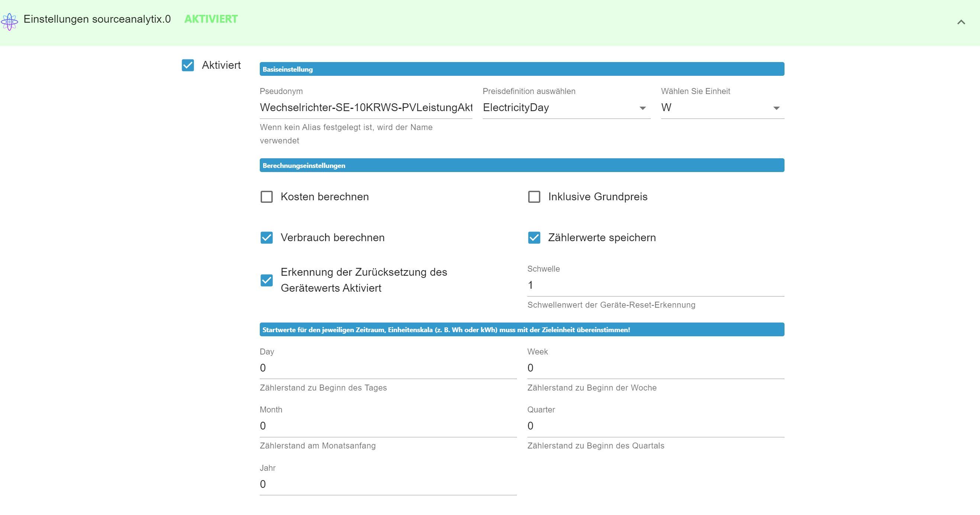Open the Wählen Sie Einheit dropdown
The width and height of the screenshot is (980, 515).
click(722, 108)
